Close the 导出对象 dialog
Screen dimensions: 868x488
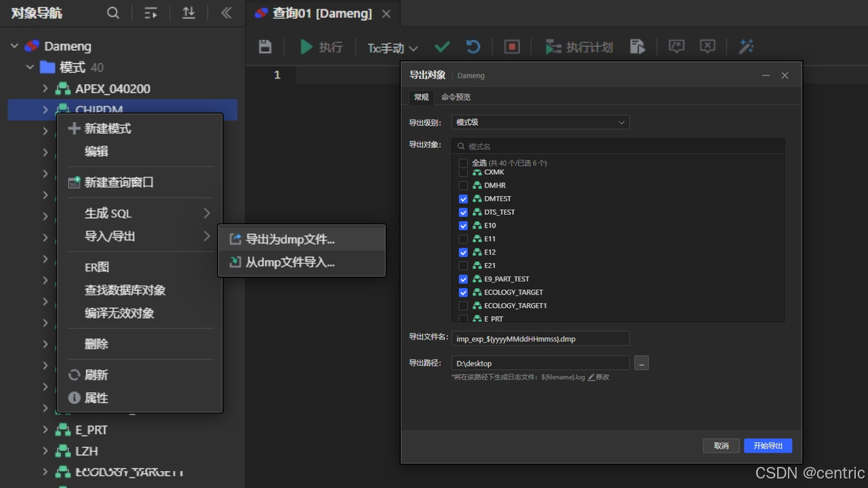point(785,75)
